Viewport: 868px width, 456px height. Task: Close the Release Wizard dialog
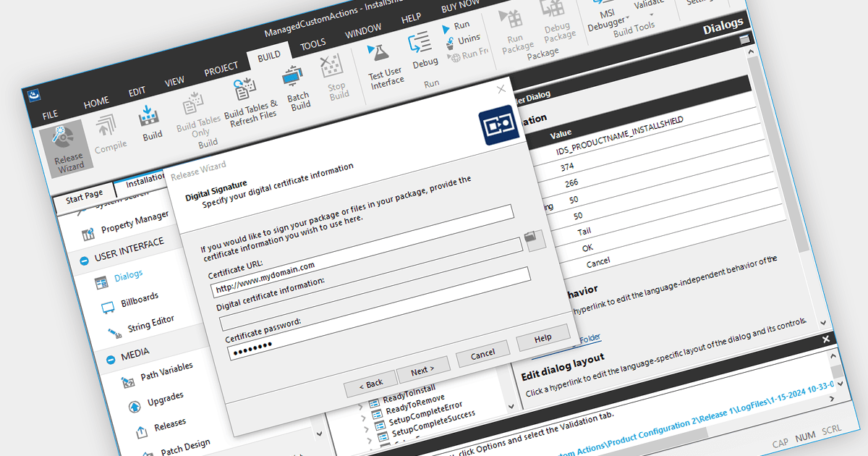[501, 90]
